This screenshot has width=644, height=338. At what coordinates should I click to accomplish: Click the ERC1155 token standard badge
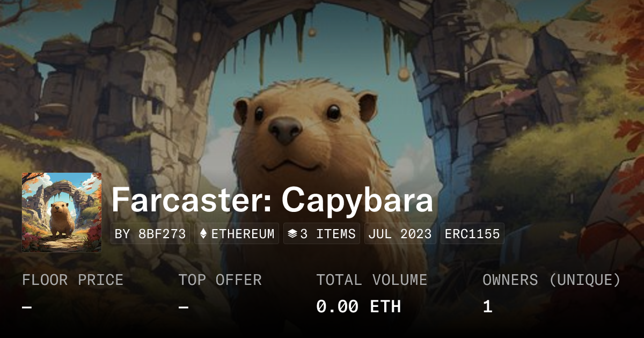472,234
